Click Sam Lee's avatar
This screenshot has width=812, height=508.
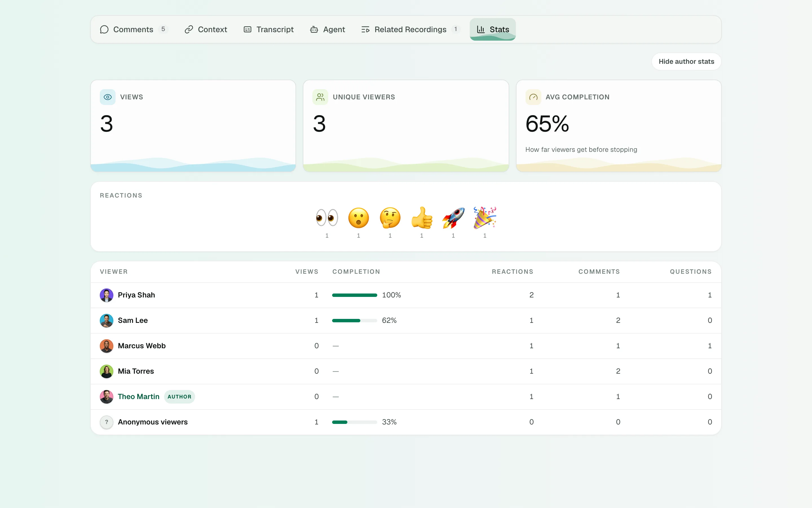(106, 321)
